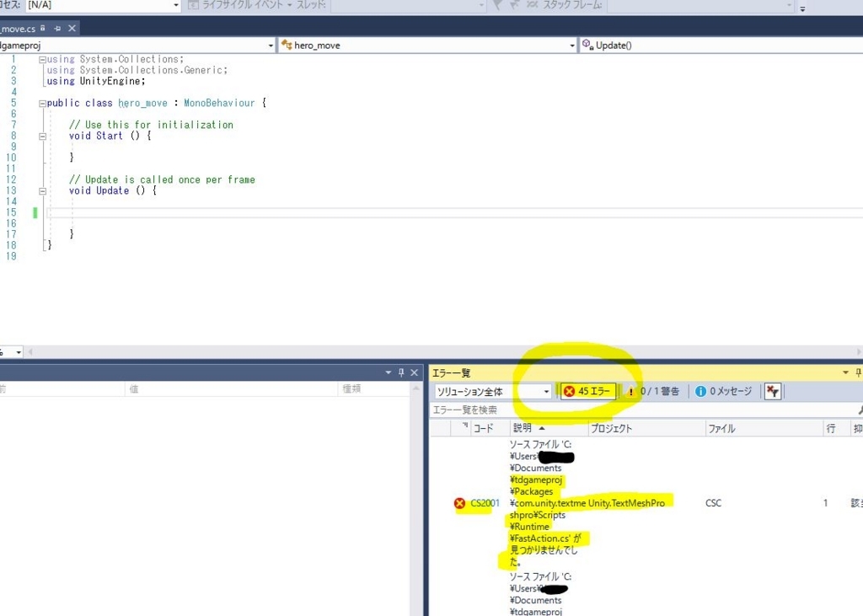
Task: Collapse the hero_move class block
Action: click(42, 104)
